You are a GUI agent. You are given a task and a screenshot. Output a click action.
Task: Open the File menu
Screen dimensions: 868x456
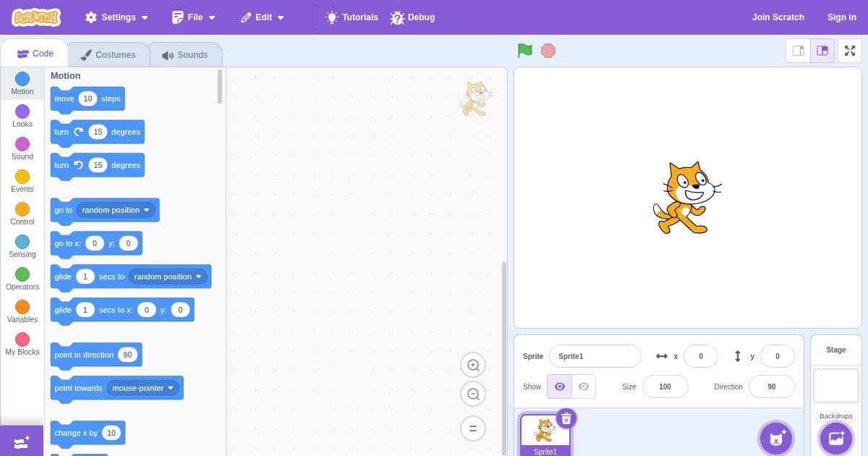pyautogui.click(x=194, y=17)
